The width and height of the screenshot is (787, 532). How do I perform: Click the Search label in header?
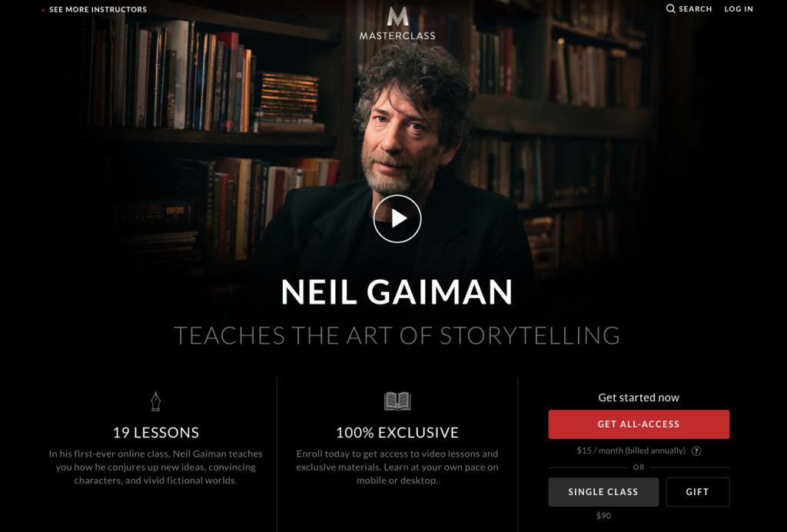[x=695, y=8]
